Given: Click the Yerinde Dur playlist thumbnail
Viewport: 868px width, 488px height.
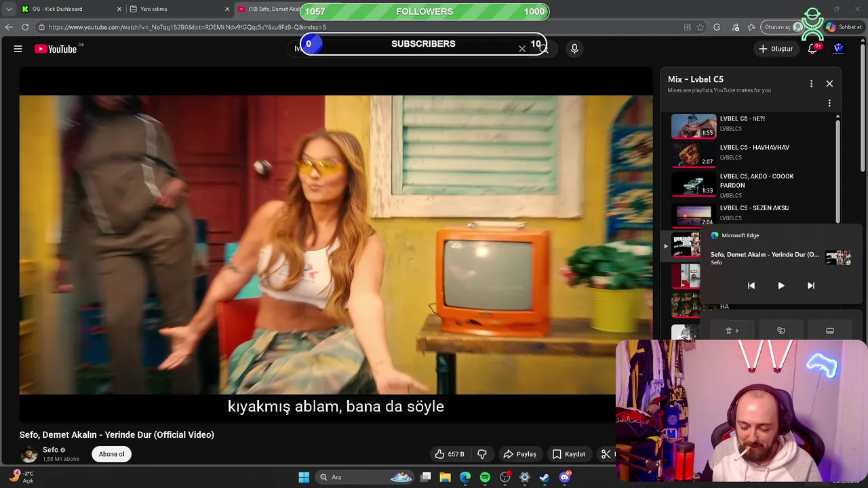Looking at the screenshot, I should 685,245.
